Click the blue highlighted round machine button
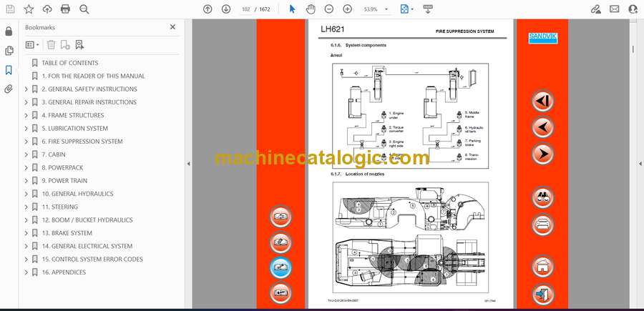Image resolution: width=644 pixels, height=311 pixels. click(x=280, y=267)
